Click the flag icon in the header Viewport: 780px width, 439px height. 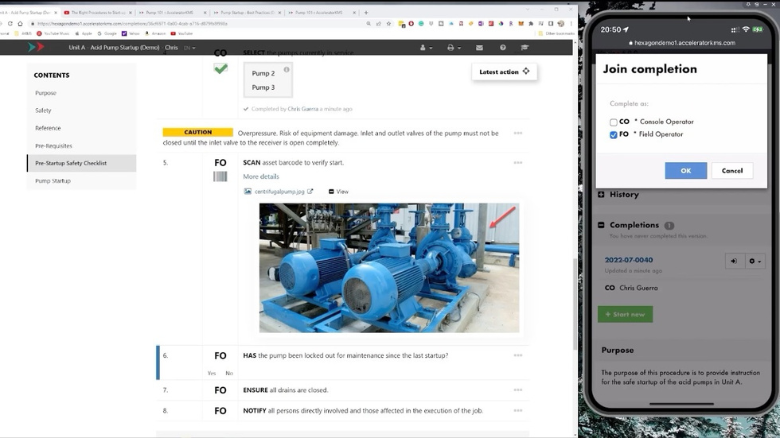tap(525, 48)
